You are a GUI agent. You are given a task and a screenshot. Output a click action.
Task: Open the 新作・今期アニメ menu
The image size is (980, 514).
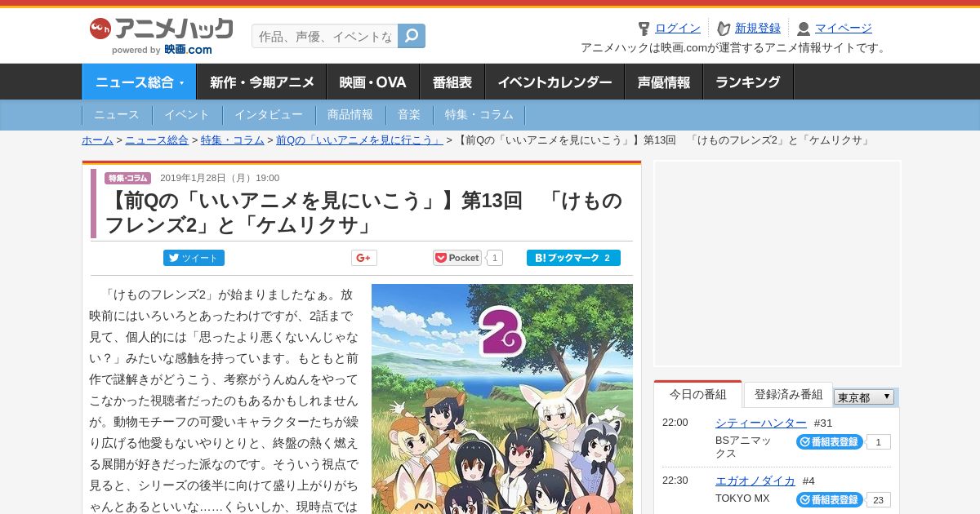click(262, 82)
